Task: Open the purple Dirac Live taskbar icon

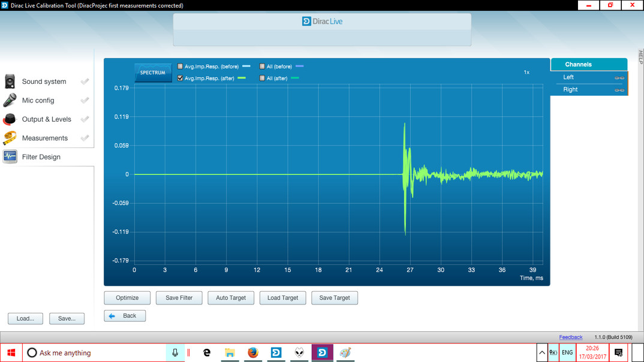Action: [x=323, y=352]
